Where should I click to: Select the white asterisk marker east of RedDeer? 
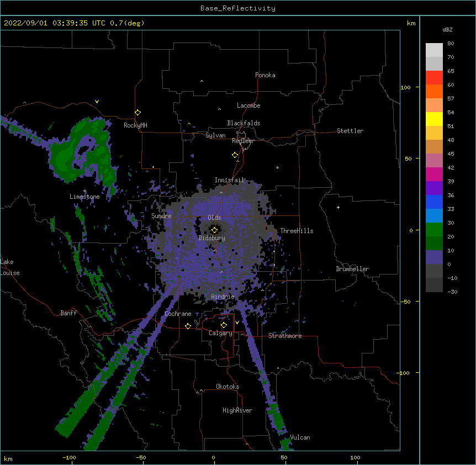(x=277, y=167)
